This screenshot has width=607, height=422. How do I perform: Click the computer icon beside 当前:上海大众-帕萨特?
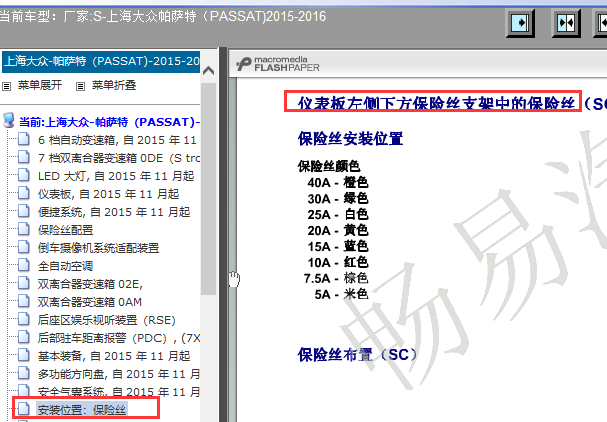(9, 121)
